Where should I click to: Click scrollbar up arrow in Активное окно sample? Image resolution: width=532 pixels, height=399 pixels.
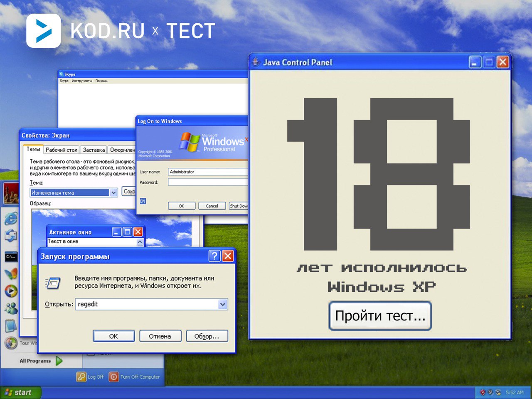(x=140, y=241)
